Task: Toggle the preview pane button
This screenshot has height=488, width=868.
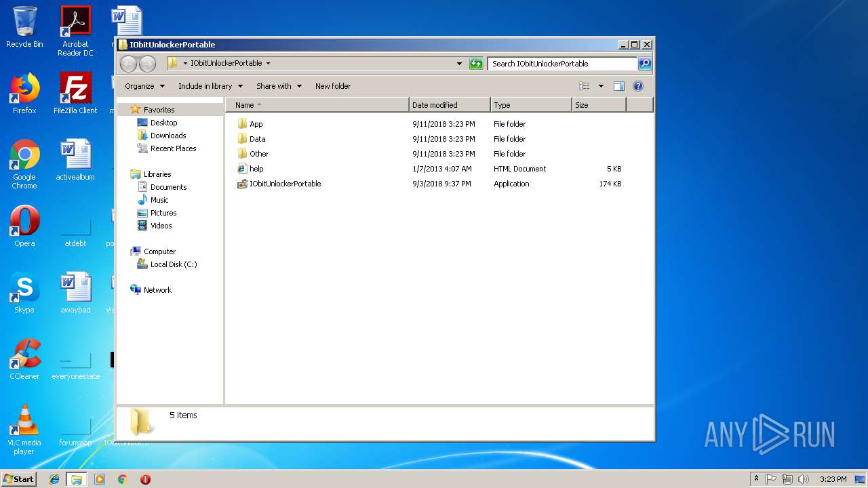Action: click(x=618, y=86)
